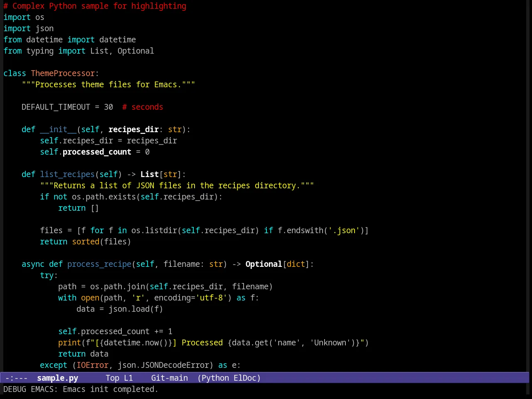Click the process_recipe function name

pyautogui.click(x=99, y=264)
